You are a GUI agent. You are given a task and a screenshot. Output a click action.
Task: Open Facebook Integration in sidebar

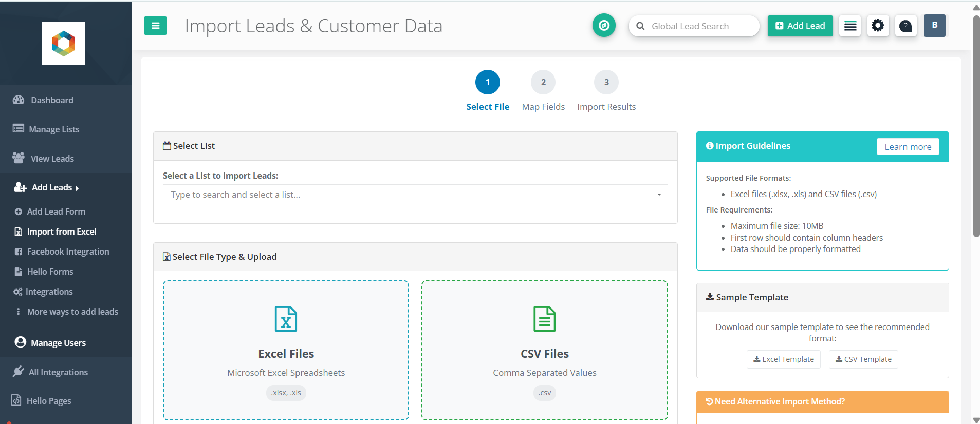68,252
